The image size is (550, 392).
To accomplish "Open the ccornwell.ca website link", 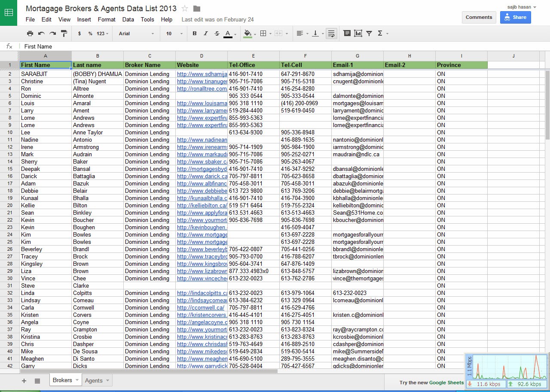I will [x=201, y=307].
